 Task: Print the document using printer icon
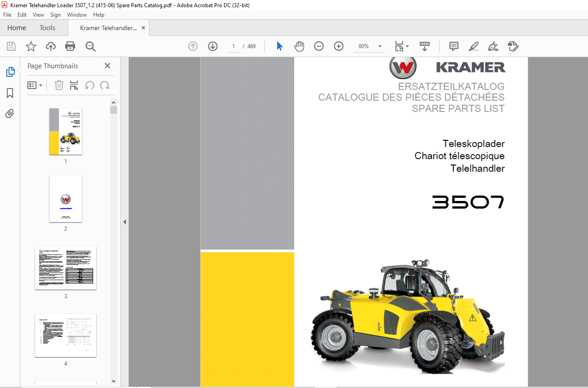pyautogui.click(x=70, y=46)
